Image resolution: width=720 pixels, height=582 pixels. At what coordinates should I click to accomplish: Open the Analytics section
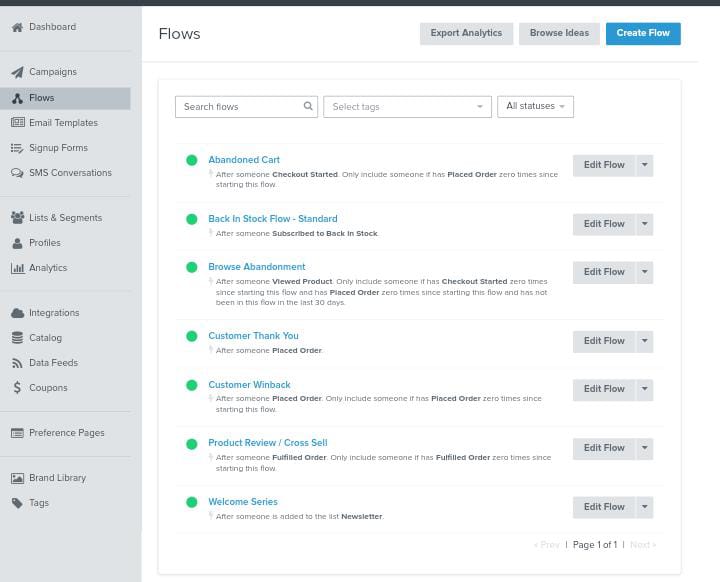coord(48,268)
